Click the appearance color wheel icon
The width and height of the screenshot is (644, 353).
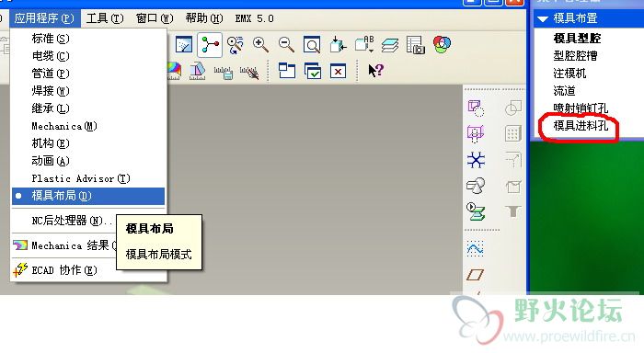[x=442, y=44]
